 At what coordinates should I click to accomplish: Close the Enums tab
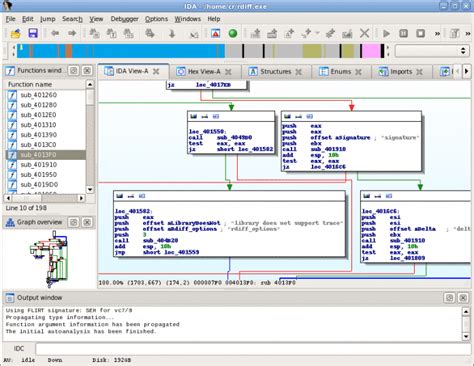[x=358, y=72]
